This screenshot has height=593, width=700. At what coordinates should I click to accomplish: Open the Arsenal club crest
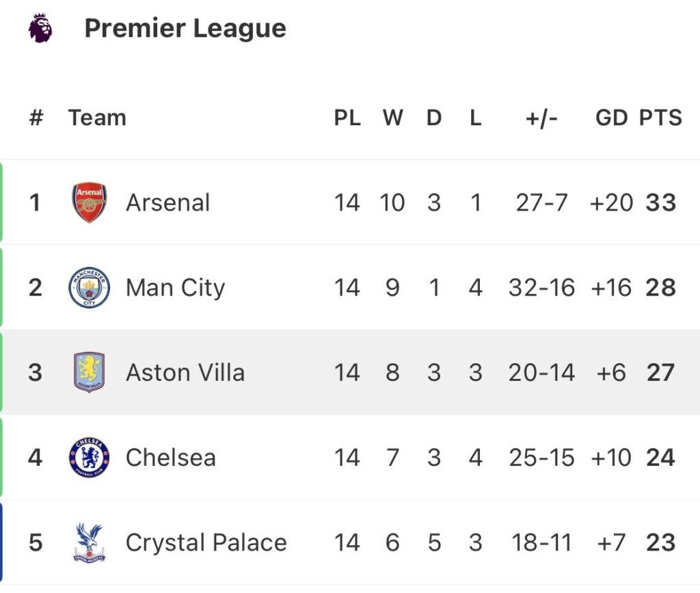click(x=90, y=202)
